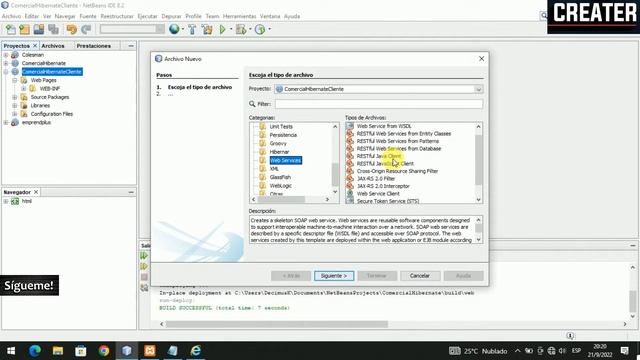Expand the ComercialHibernate project node
The height and width of the screenshot is (360, 640).
point(6,63)
